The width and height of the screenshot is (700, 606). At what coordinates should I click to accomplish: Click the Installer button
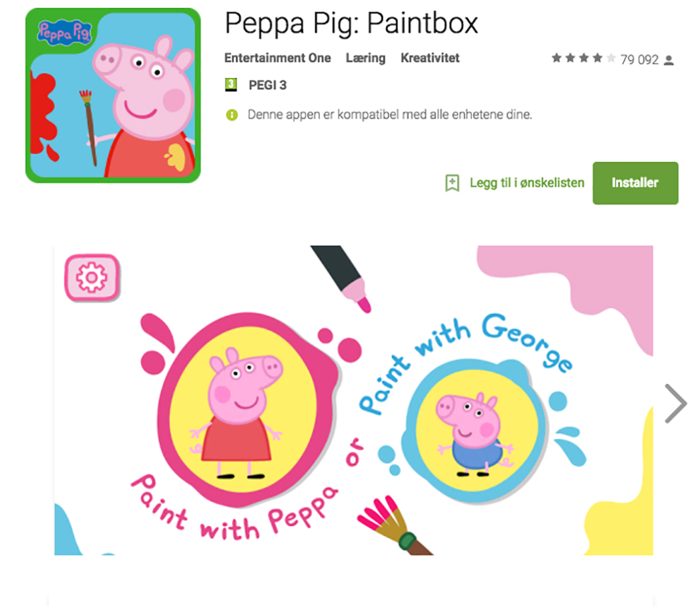tap(635, 183)
